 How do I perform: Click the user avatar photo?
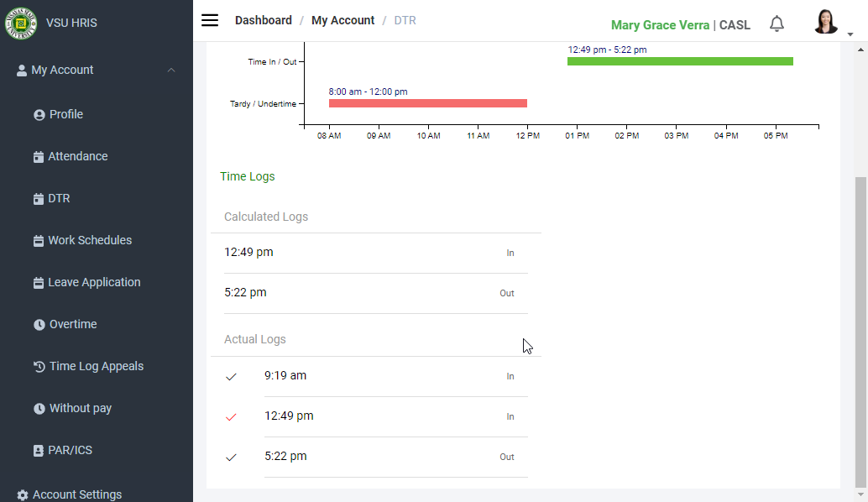tap(825, 23)
